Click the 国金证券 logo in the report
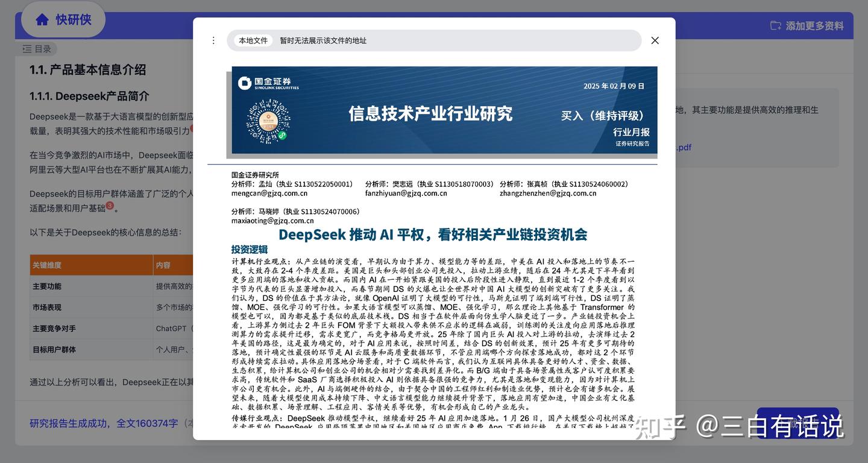The width and height of the screenshot is (868, 463). 268,83
